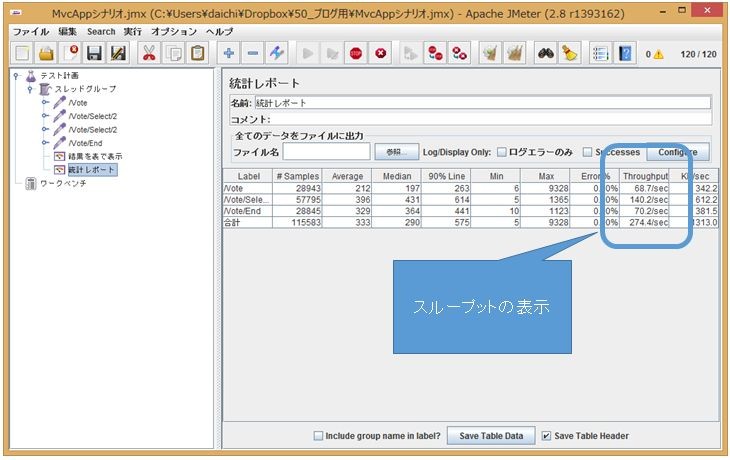This screenshot has width=730, height=460.
Task: Select the /Vote/End sampler in tree
Action: coord(86,143)
